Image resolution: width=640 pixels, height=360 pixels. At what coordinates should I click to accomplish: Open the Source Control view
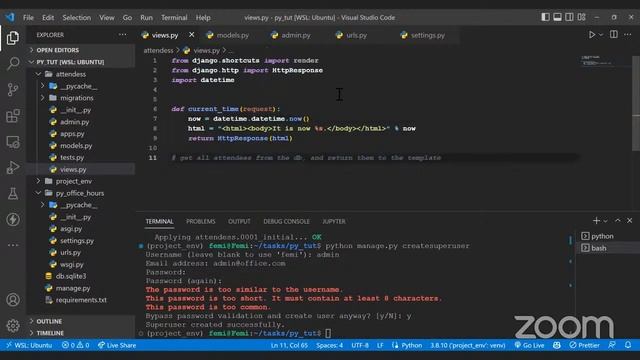click(x=13, y=89)
